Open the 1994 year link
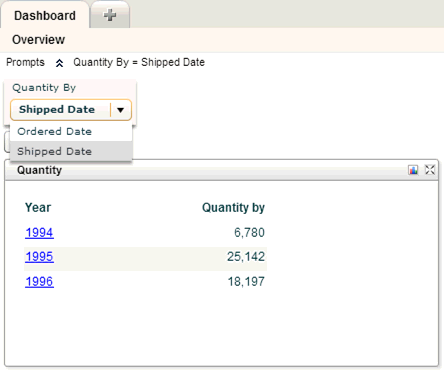 click(x=39, y=232)
